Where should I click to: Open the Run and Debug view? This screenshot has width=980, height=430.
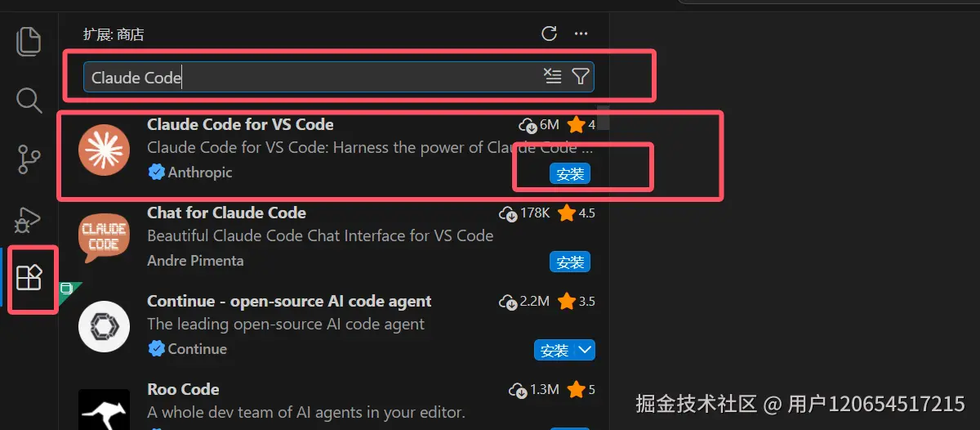point(29,220)
